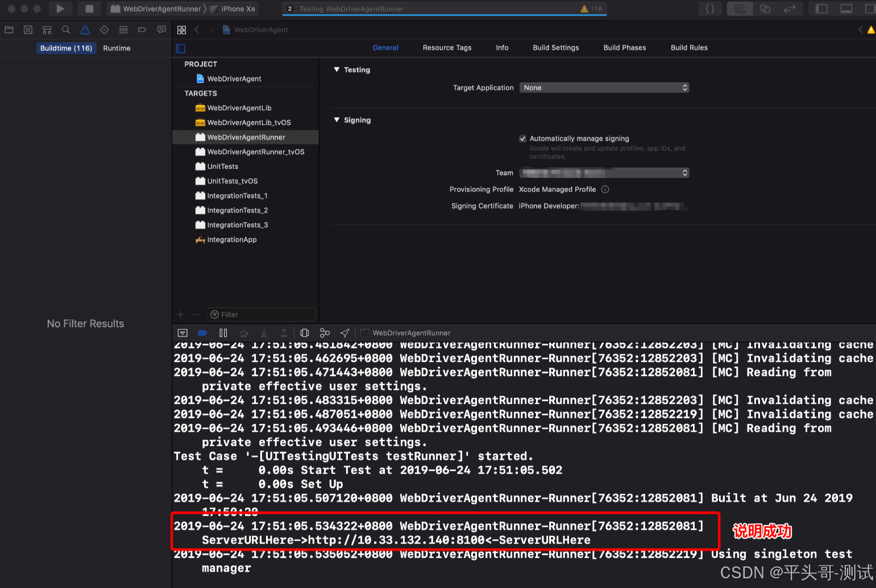
Task: Open the Find navigator magnifier icon
Action: 66,30
